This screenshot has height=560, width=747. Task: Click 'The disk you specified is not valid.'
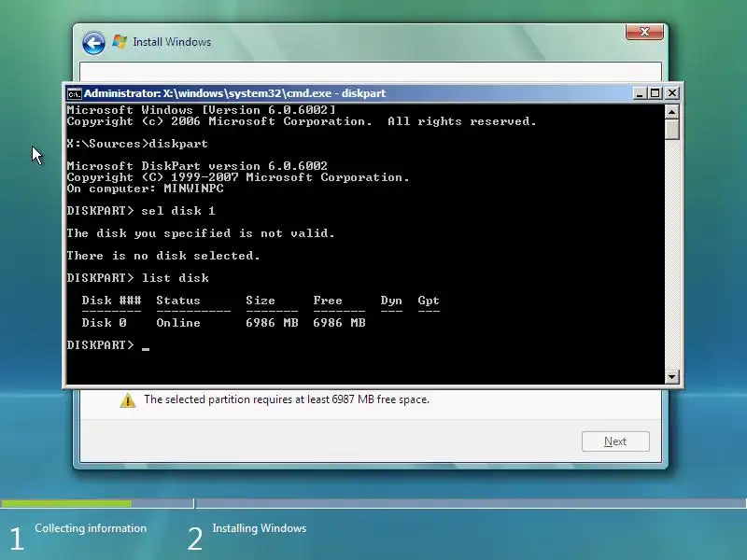click(201, 233)
